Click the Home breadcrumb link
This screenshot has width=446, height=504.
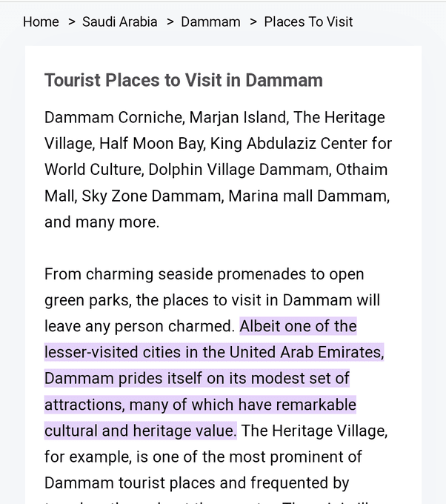click(41, 21)
